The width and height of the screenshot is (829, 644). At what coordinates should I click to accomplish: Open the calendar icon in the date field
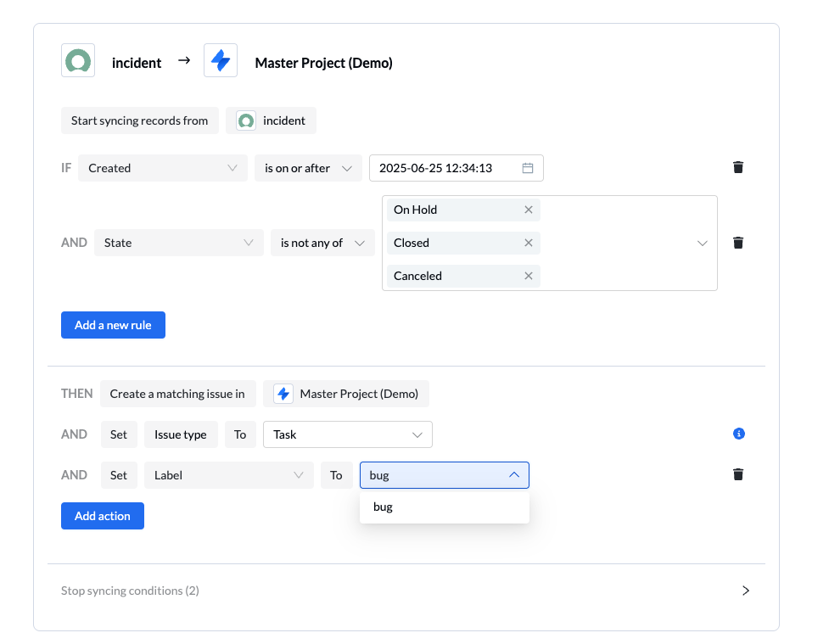529,167
